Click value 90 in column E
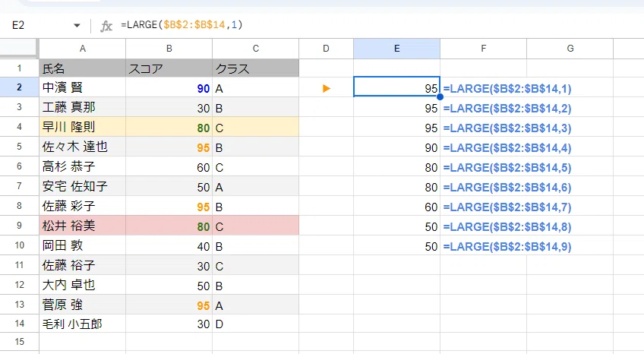Image resolution: width=644 pixels, height=354 pixels. tap(396, 147)
